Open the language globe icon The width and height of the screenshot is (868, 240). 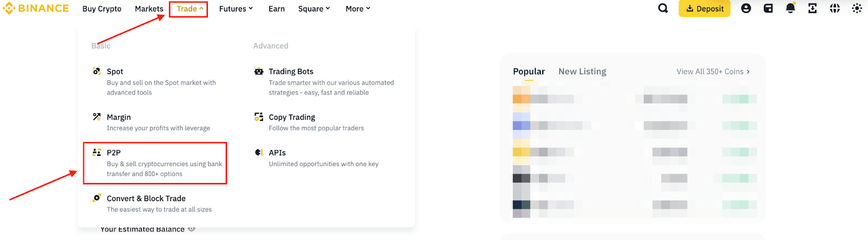coord(835,9)
